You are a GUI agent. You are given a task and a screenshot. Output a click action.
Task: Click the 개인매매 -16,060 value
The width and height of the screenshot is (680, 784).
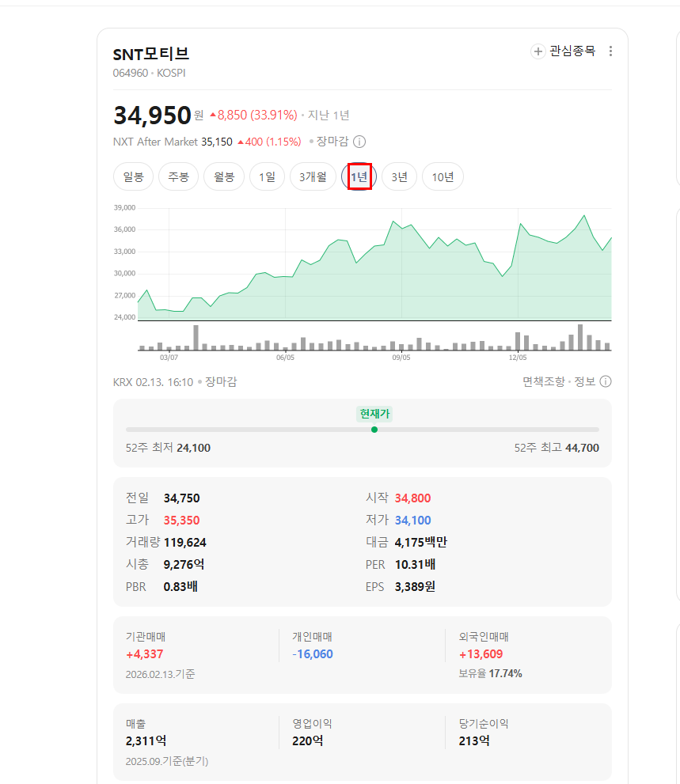[313, 654]
